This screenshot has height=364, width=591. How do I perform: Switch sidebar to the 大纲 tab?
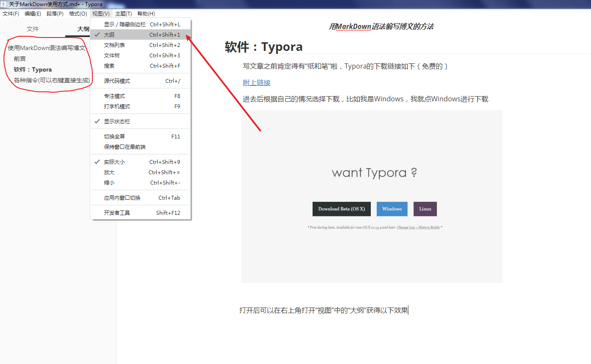(83, 29)
